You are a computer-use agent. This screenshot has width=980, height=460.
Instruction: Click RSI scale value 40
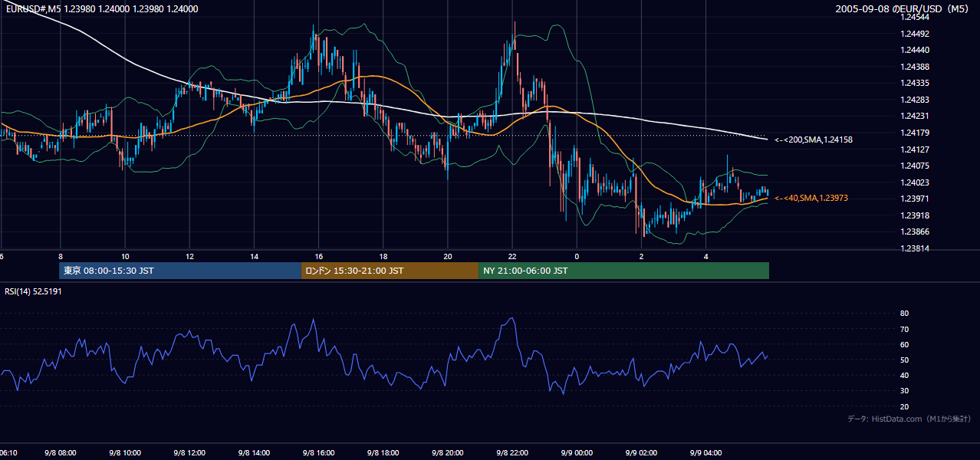coord(905,375)
